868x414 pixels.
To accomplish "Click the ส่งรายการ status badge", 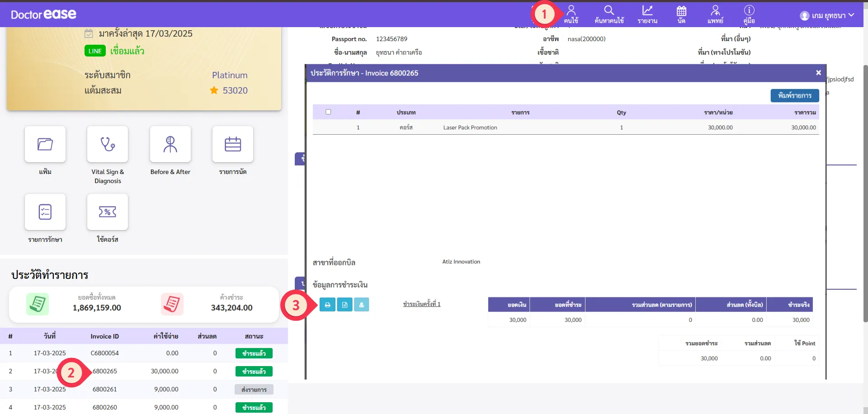I will coord(254,390).
